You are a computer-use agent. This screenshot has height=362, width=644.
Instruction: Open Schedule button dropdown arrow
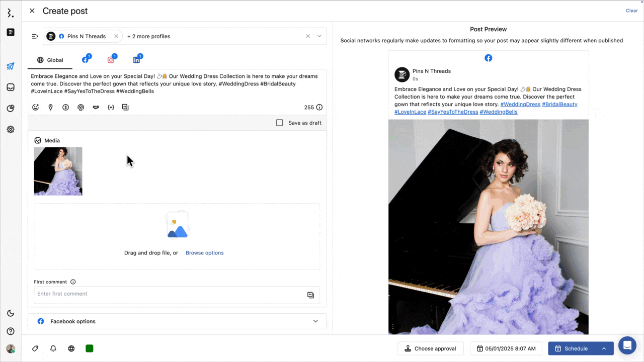(x=604, y=348)
